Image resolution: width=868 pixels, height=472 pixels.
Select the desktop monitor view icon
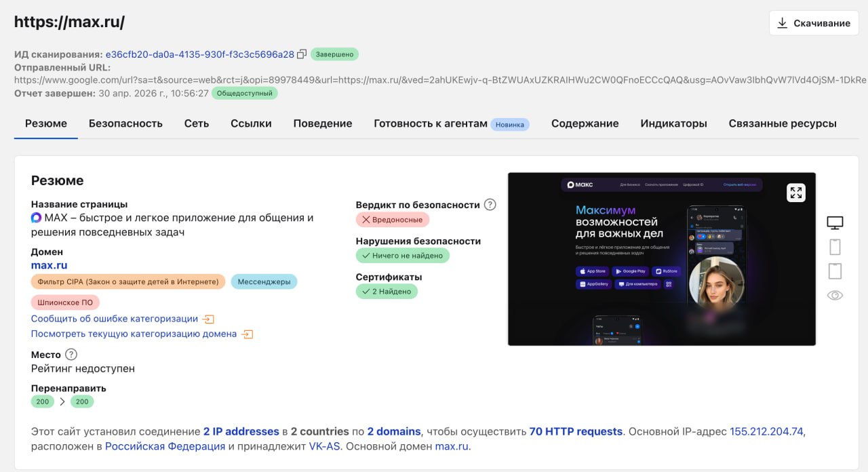point(835,222)
